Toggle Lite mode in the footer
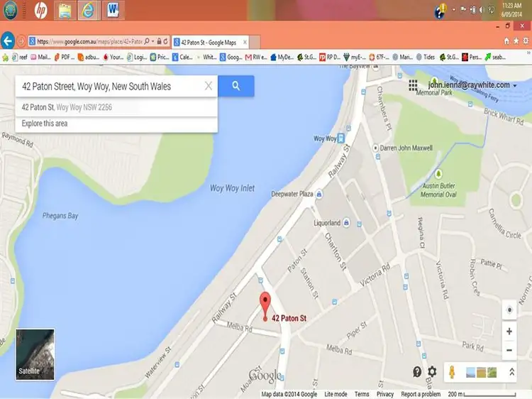This screenshot has width=532, height=399. (336, 394)
